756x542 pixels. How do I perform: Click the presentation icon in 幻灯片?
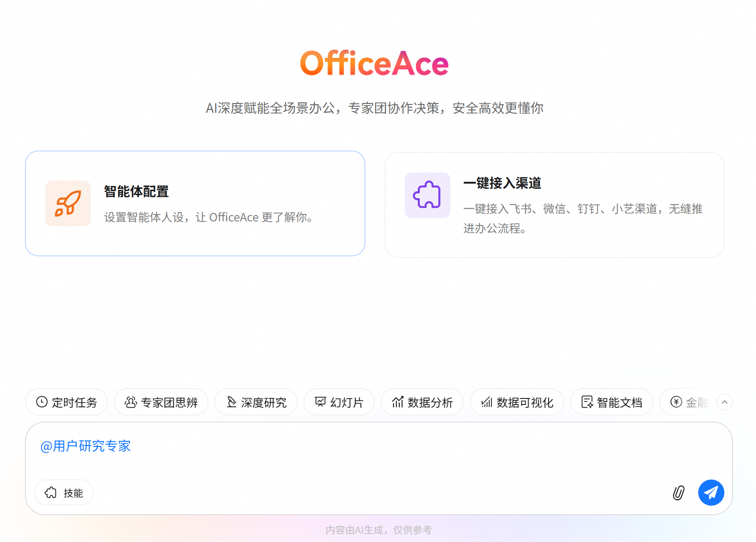pyautogui.click(x=320, y=402)
